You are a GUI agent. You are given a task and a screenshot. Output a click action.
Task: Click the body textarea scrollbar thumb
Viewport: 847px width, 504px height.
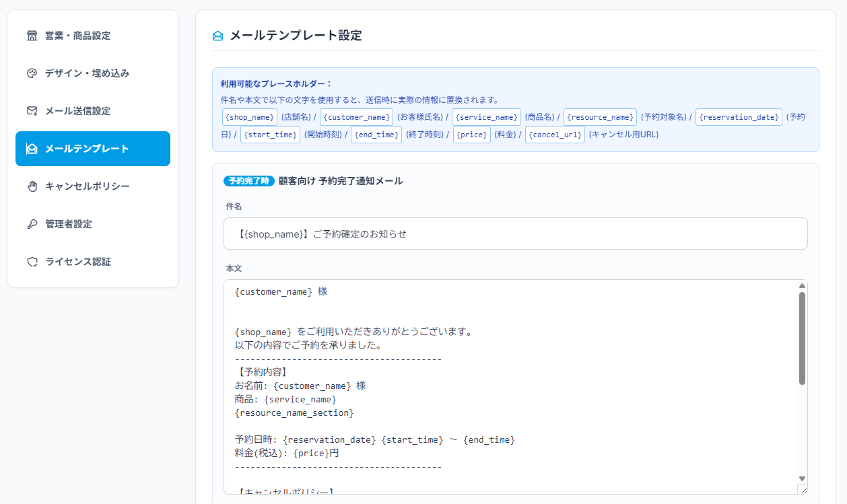coord(802,338)
